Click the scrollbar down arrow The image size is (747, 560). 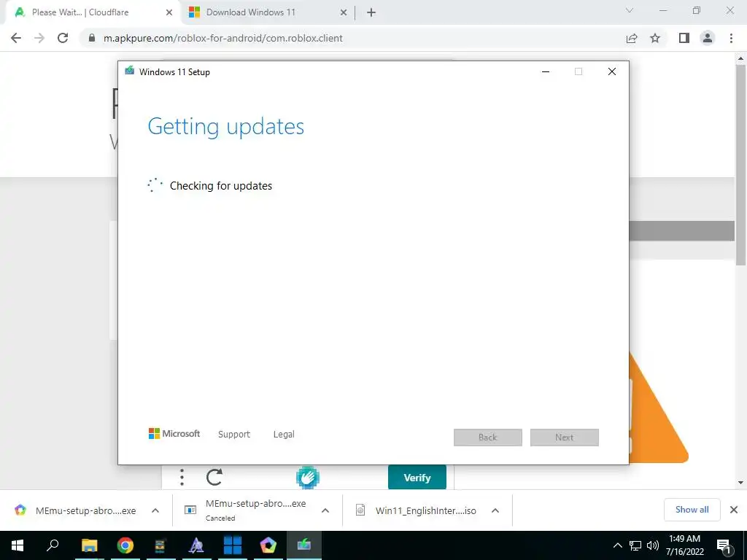[740, 483]
